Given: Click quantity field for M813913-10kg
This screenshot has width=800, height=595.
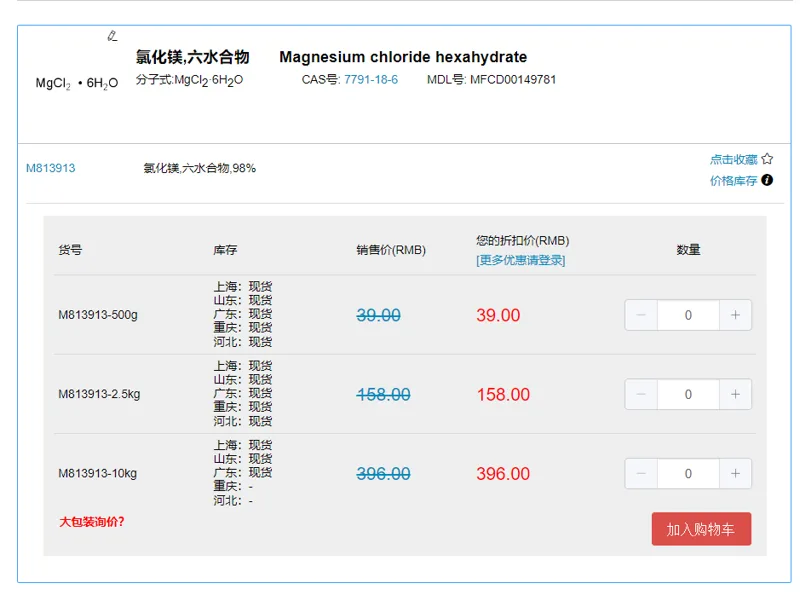Looking at the screenshot, I should pyautogui.click(x=688, y=474).
